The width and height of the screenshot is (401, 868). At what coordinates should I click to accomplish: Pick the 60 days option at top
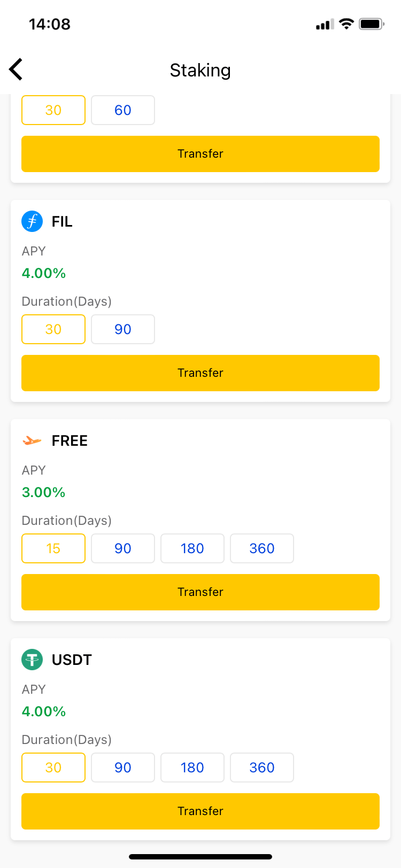[123, 110]
